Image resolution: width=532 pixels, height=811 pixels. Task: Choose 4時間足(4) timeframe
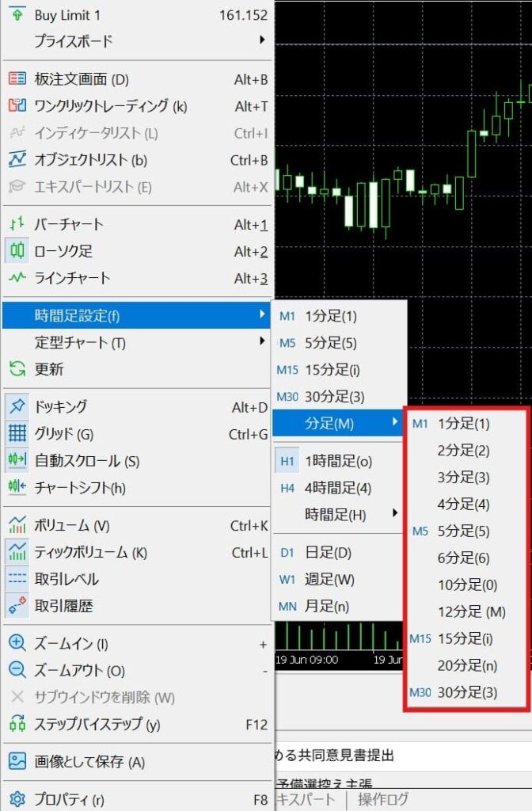click(338, 488)
